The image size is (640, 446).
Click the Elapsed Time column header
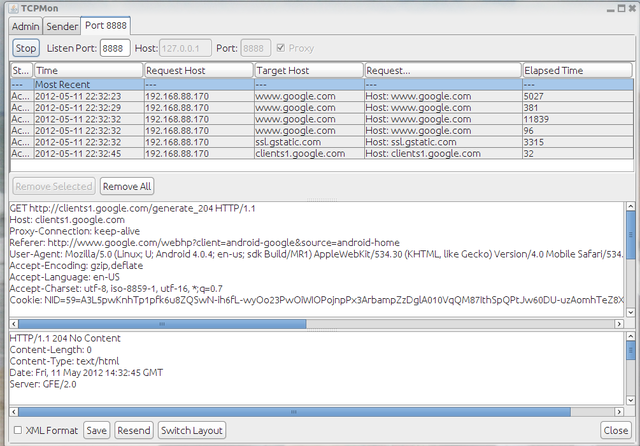coord(575,71)
